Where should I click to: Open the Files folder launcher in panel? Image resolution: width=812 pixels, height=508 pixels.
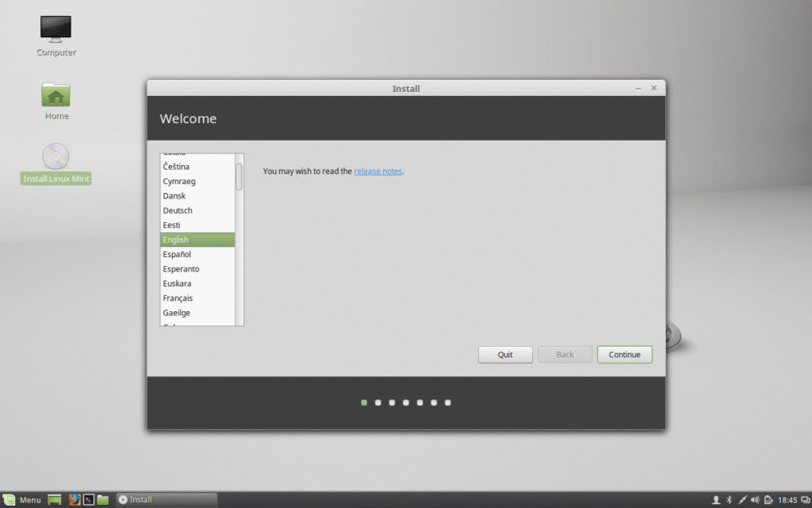tap(103, 499)
